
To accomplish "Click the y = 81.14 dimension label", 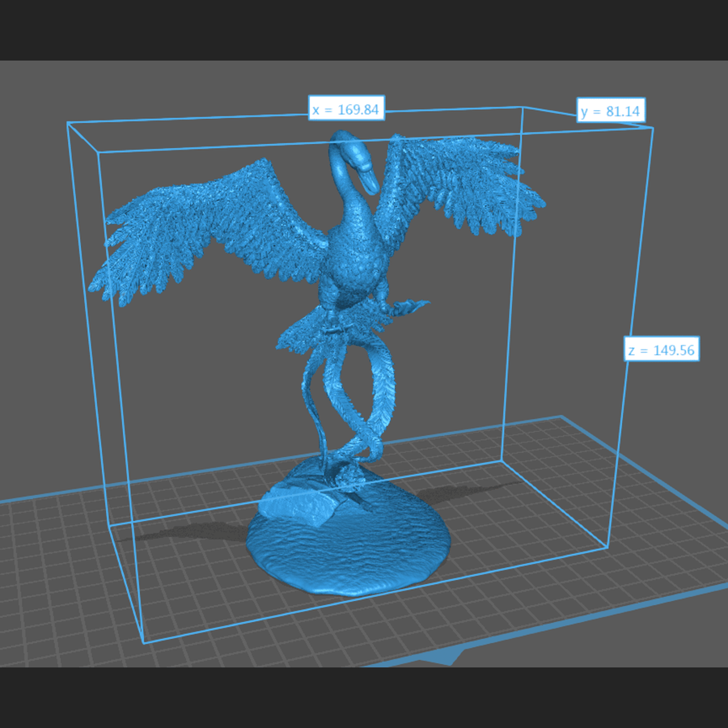I will pos(612,111).
